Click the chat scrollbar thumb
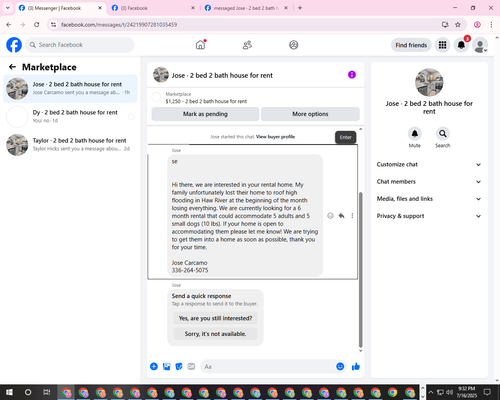The height and width of the screenshot is (400, 500). click(x=360, y=270)
